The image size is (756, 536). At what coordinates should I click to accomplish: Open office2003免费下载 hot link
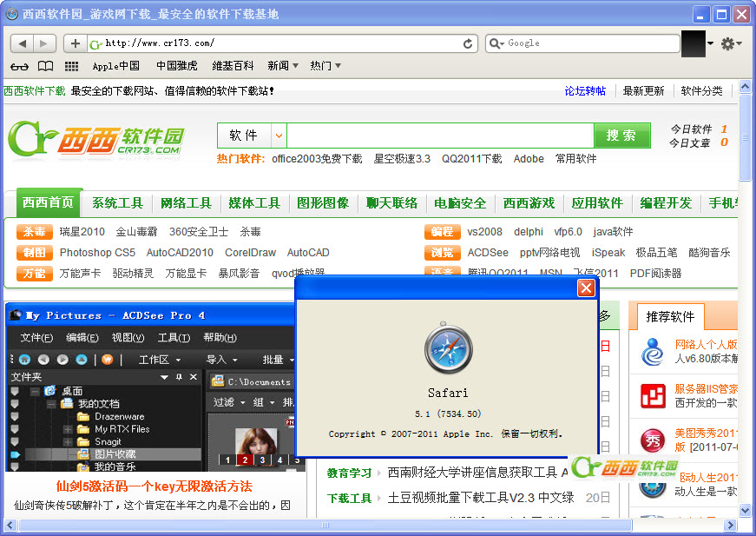coord(317,159)
